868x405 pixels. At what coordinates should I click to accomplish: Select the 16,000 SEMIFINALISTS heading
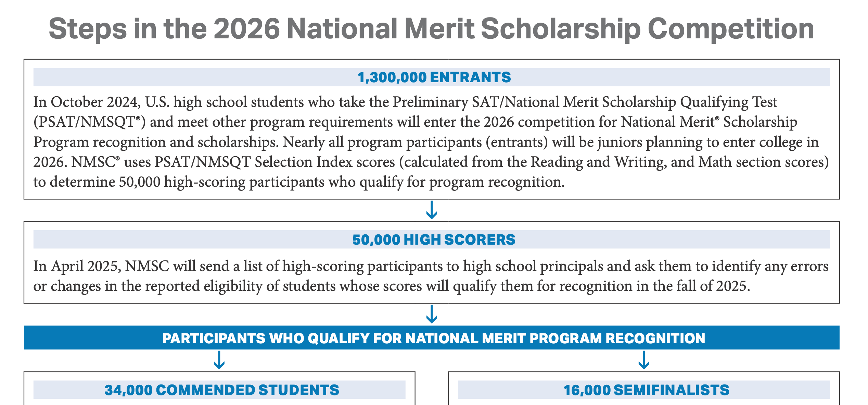tap(646, 390)
